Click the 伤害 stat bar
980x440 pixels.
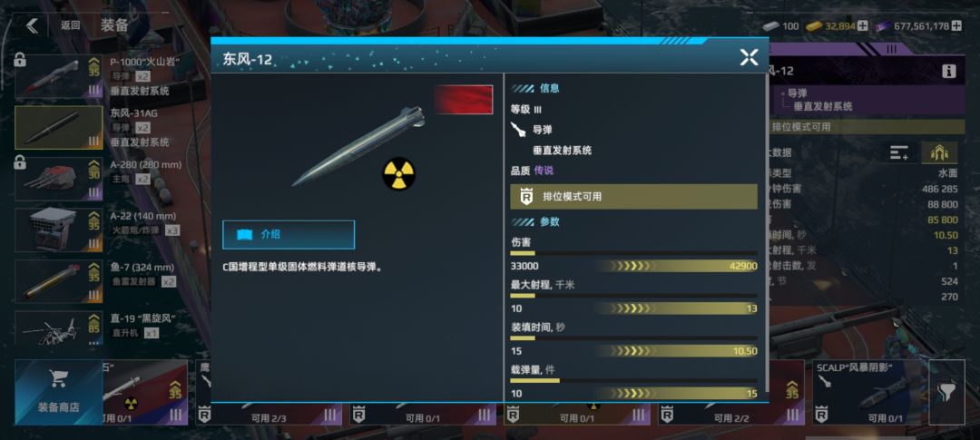[633, 253]
